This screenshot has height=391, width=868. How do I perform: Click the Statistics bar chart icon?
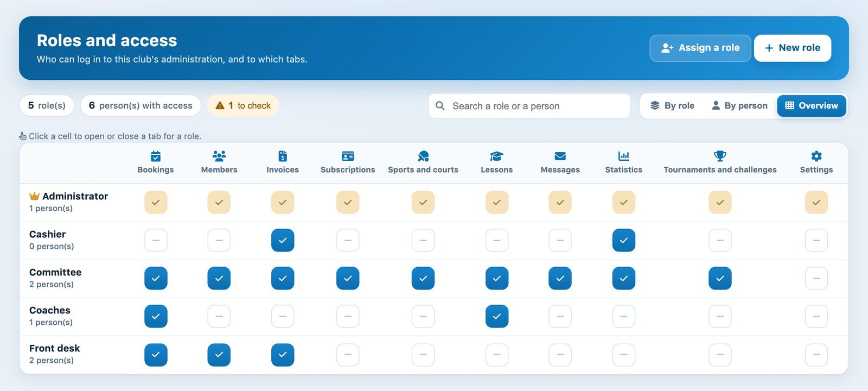624,156
